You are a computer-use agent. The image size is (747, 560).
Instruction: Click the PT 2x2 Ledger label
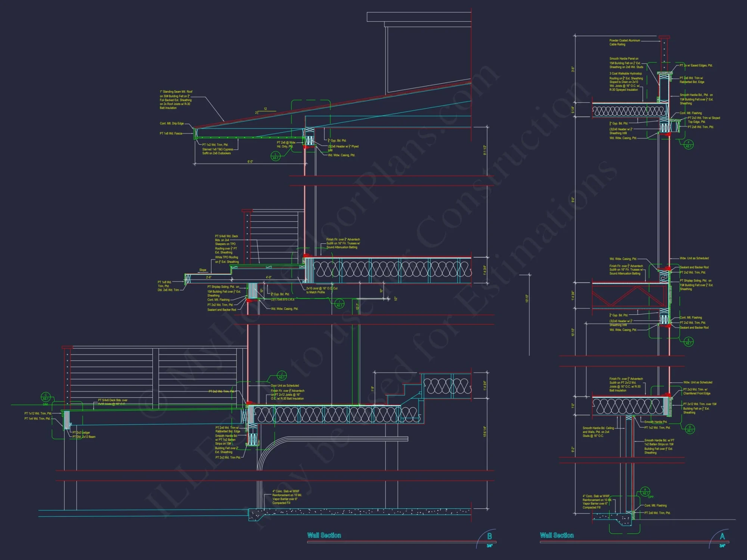pyautogui.click(x=81, y=433)
